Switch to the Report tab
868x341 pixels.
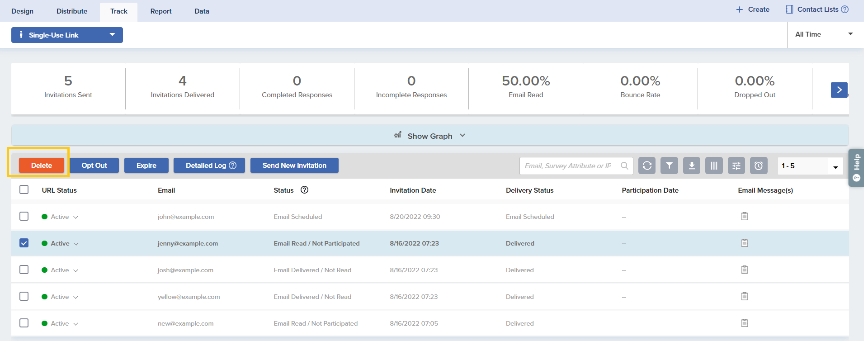tap(161, 11)
